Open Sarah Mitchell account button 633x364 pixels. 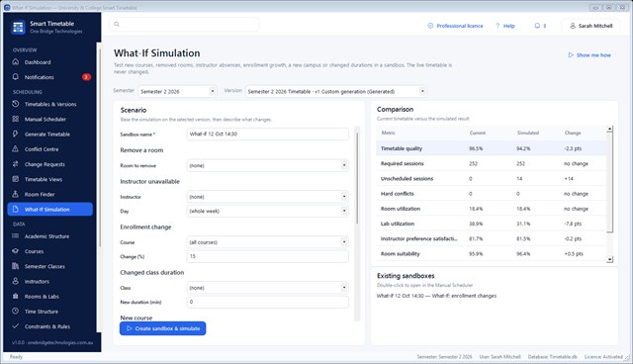pyautogui.click(x=590, y=26)
